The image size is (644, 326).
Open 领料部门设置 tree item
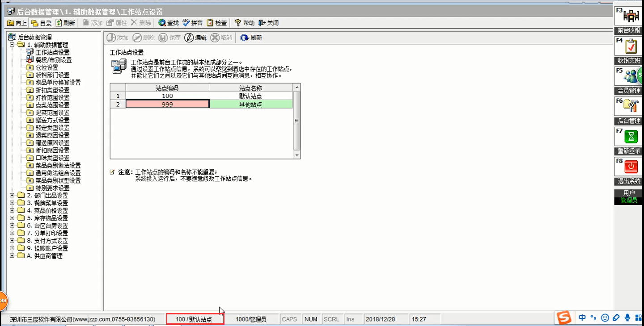coord(52,75)
